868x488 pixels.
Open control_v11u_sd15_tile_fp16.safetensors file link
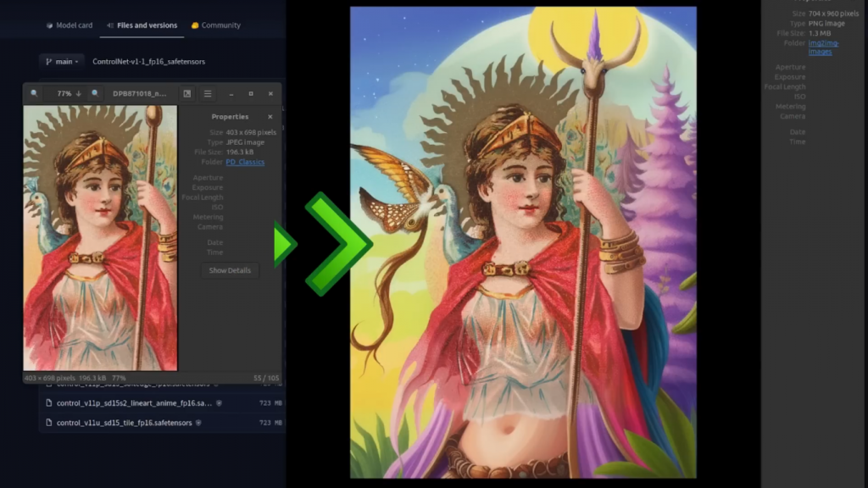click(124, 423)
